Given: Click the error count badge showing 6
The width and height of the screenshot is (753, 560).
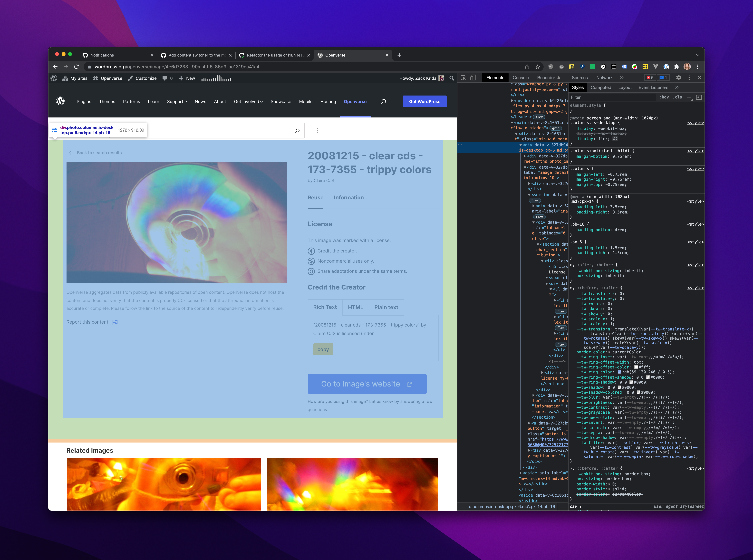Looking at the screenshot, I should [650, 78].
